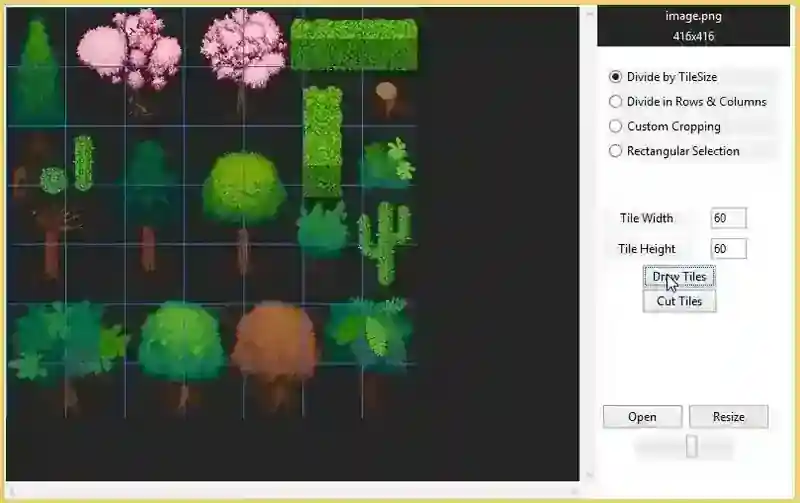Click the Cut Tiles button

(679, 301)
